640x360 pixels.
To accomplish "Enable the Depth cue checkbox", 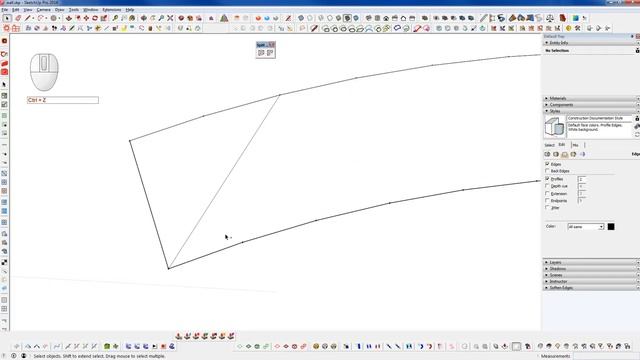I will (x=547, y=186).
